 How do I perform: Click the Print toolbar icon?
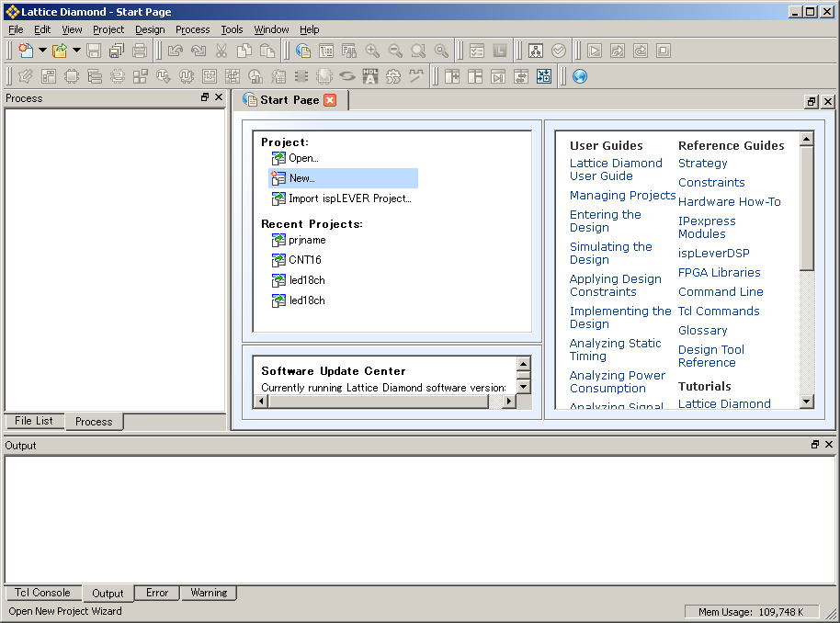pyautogui.click(x=140, y=51)
